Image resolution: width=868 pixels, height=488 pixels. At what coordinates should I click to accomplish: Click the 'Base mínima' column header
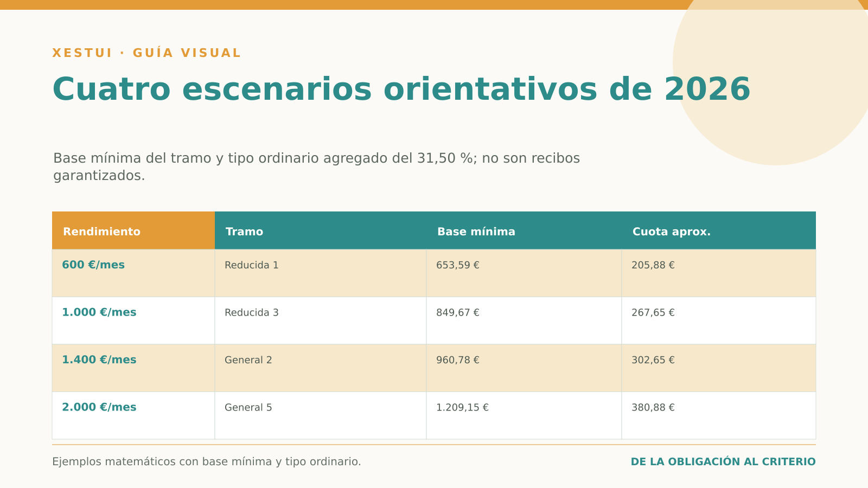524,230
